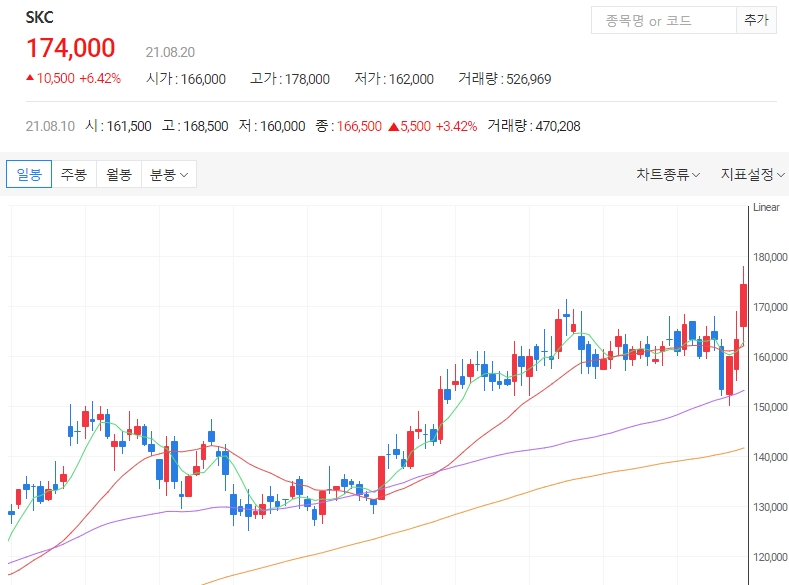Switch to the 월봉 monthly tab
Screen dimensions: 789x585
(x=119, y=174)
